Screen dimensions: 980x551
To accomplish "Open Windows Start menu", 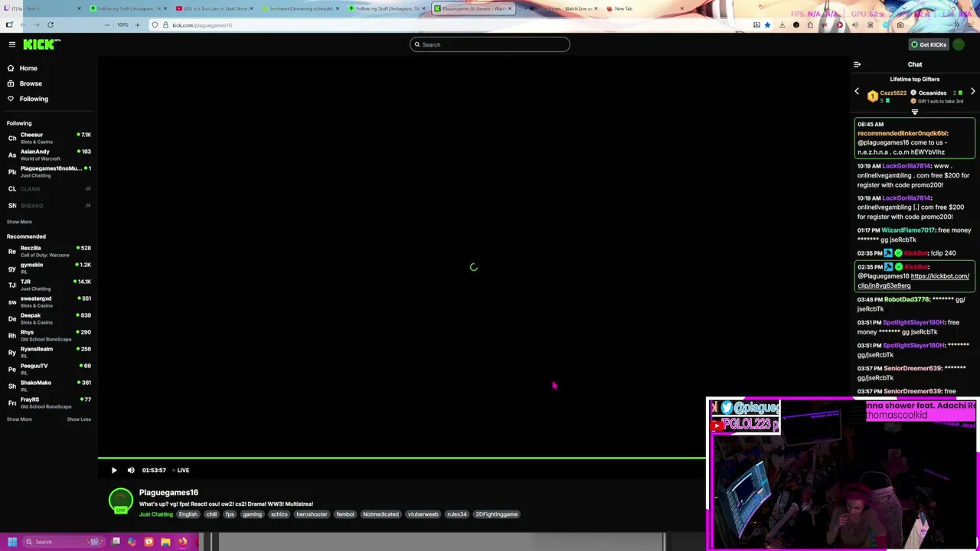I will (11, 542).
